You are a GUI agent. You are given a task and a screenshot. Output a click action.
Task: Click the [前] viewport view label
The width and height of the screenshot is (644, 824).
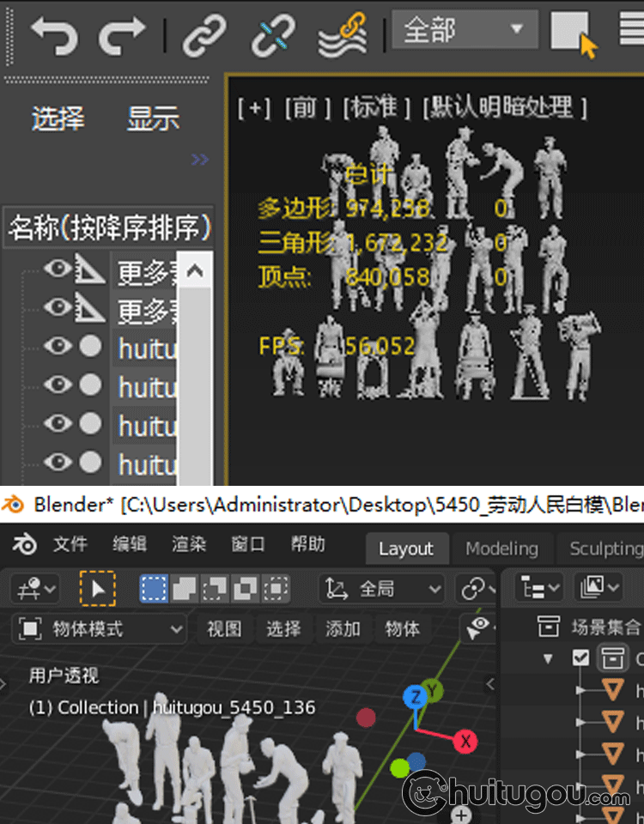tap(307, 108)
